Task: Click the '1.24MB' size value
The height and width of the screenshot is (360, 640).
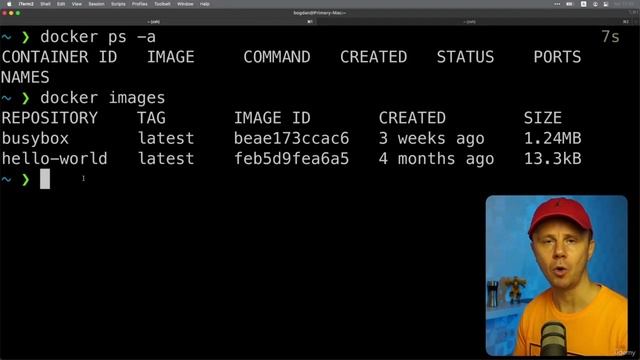Action: click(553, 139)
